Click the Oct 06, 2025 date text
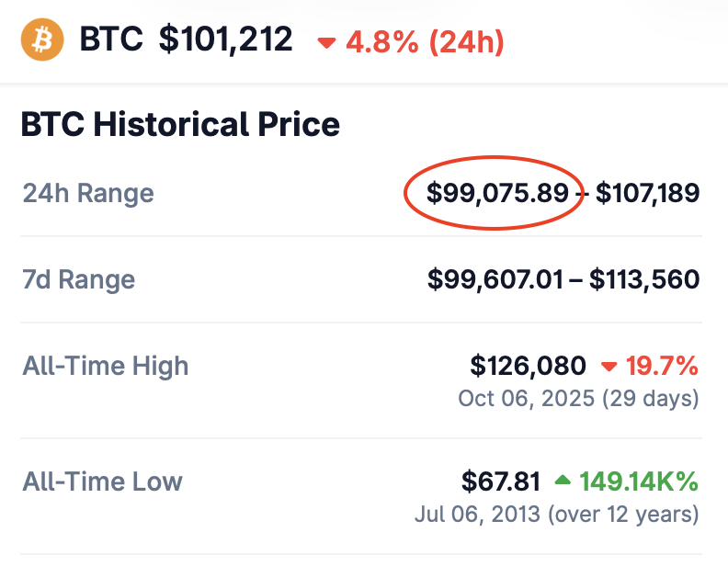This screenshot has width=728, height=566. point(525,399)
